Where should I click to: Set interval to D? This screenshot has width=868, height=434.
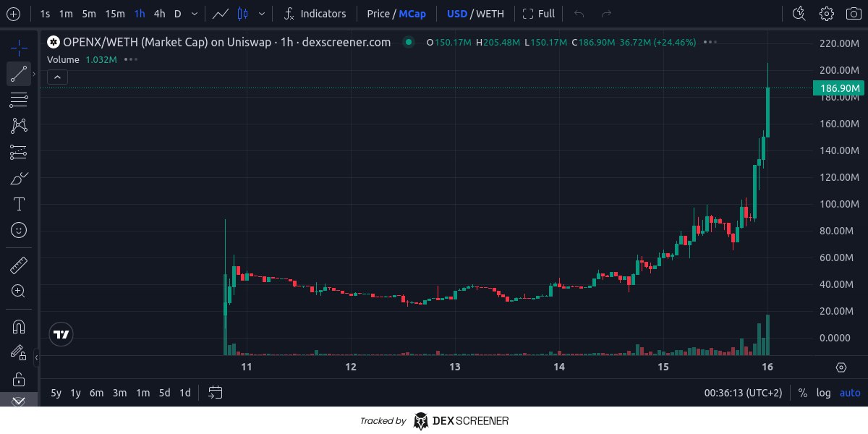178,14
